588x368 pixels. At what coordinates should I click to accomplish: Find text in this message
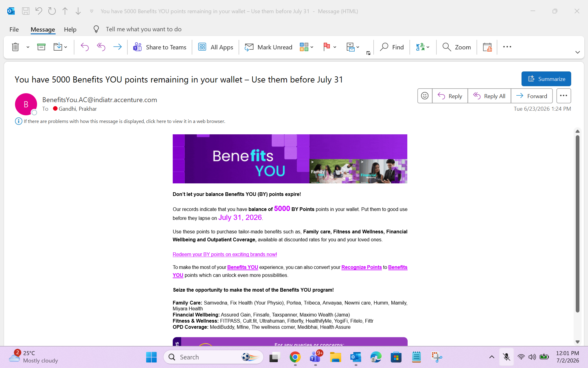pos(392,47)
